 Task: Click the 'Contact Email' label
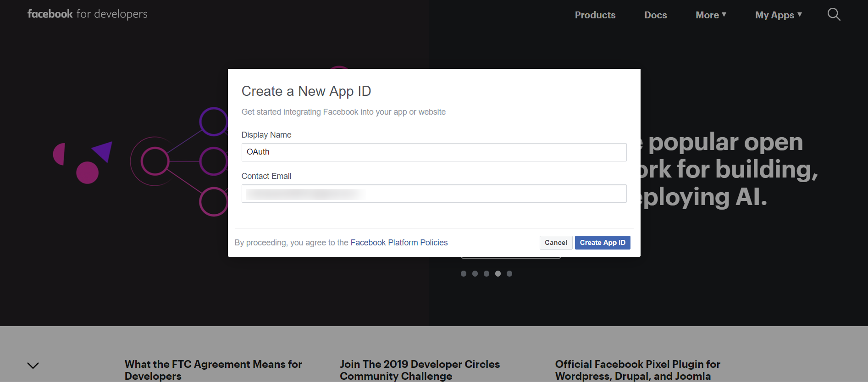[x=266, y=176]
